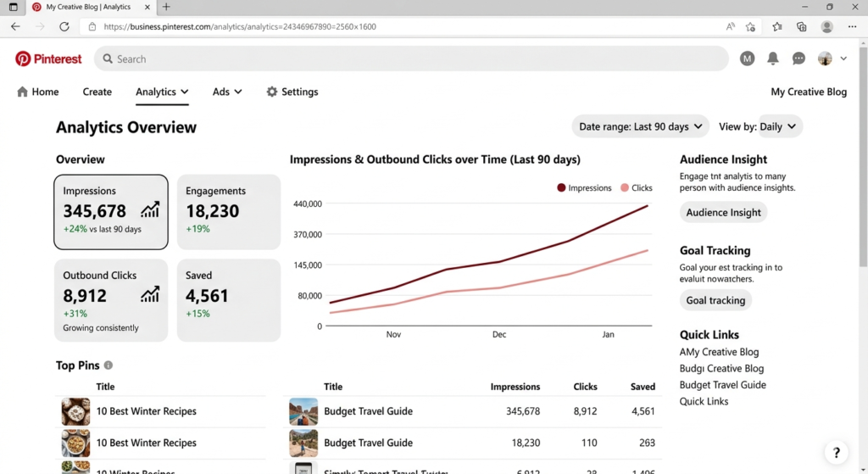
Task: Click the Dec label on chart axis
Action: point(498,334)
